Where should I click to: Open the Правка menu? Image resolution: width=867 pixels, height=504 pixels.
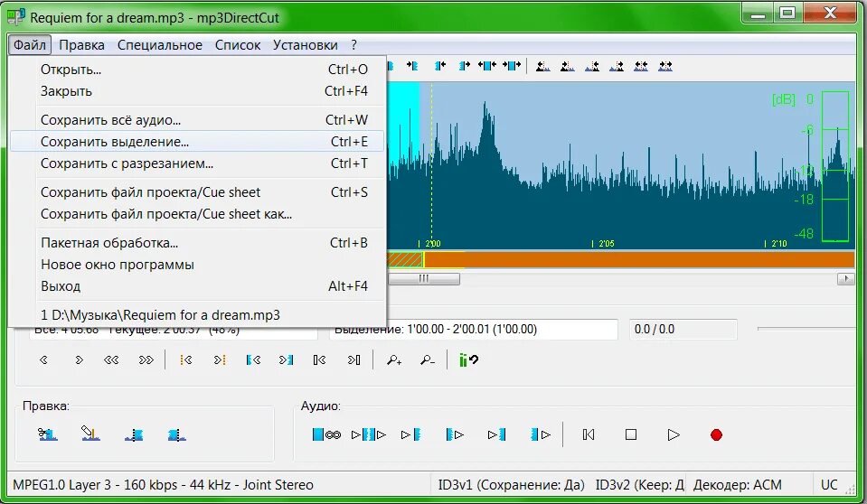point(81,45)
